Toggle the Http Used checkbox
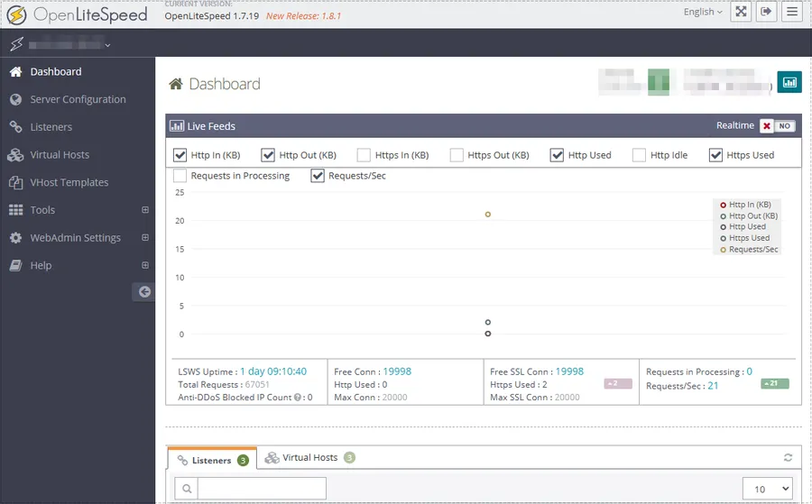Viewport: 812px width, 504px height. click(557, 155)
